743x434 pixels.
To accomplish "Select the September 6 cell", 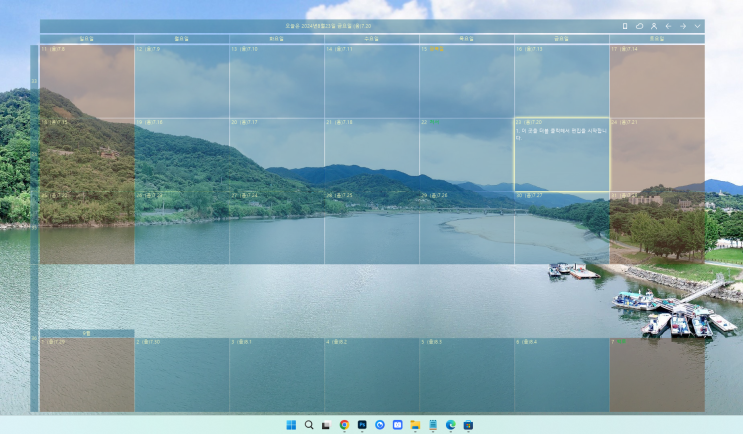I will click(562, 375).
